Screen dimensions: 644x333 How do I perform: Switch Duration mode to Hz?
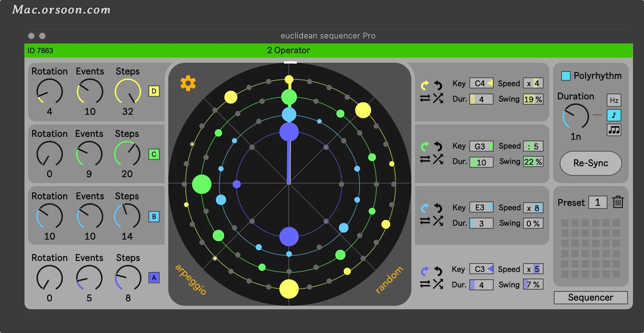coord(614,100)
